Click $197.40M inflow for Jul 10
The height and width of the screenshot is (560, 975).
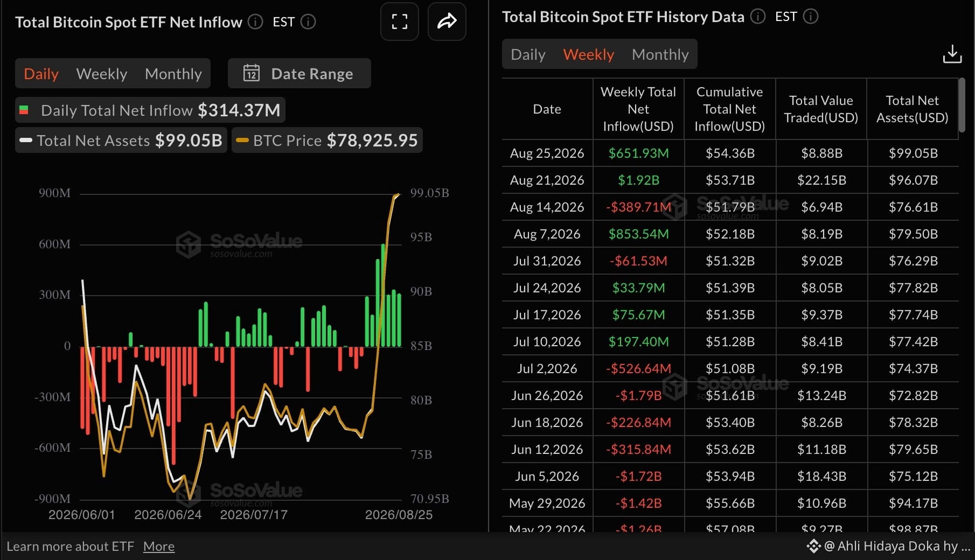638,341
